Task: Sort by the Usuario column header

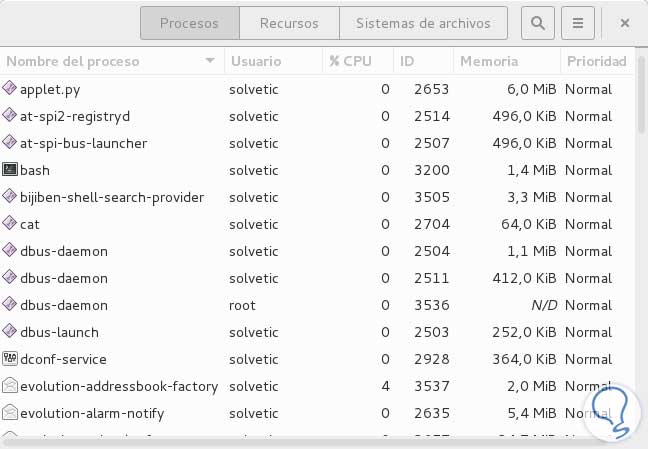Action: (256, 61)
